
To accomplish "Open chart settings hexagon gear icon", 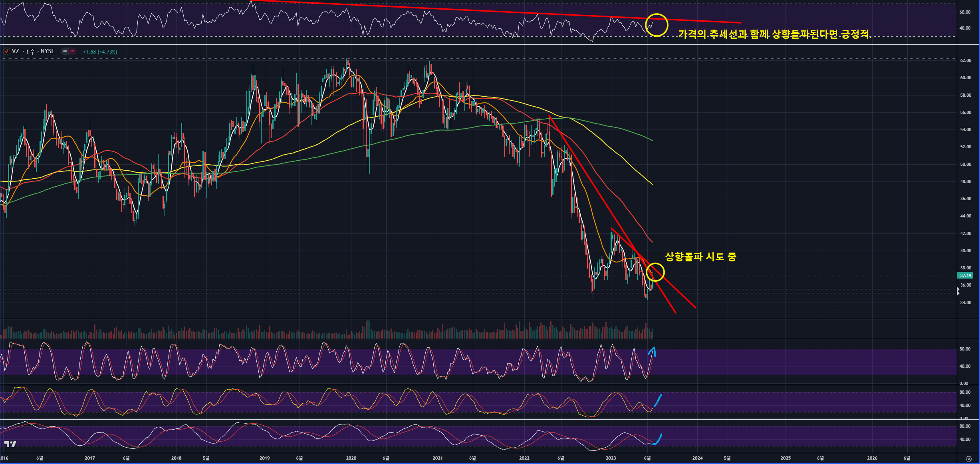I will point(968,458).
